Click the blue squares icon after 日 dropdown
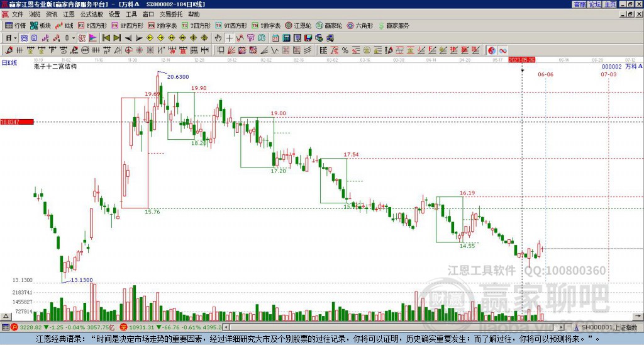Screen dimensions: 644x345 24,38
